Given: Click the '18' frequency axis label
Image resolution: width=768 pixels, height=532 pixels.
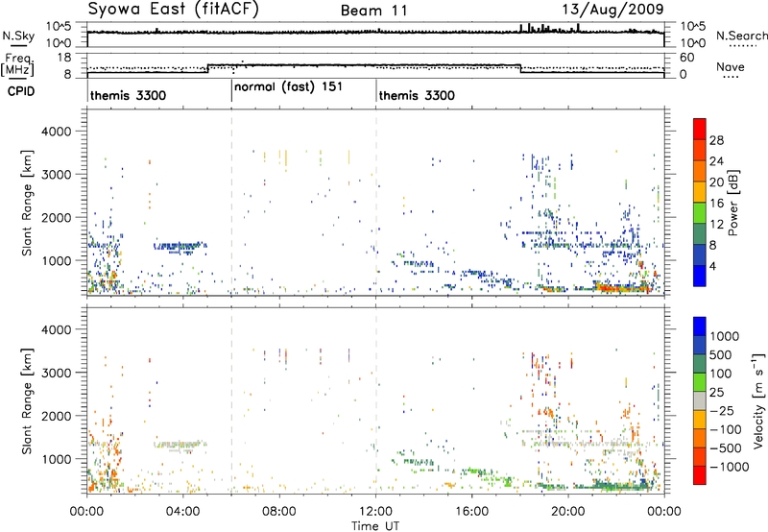Looking at the screenshot, I should coord(63,58).
